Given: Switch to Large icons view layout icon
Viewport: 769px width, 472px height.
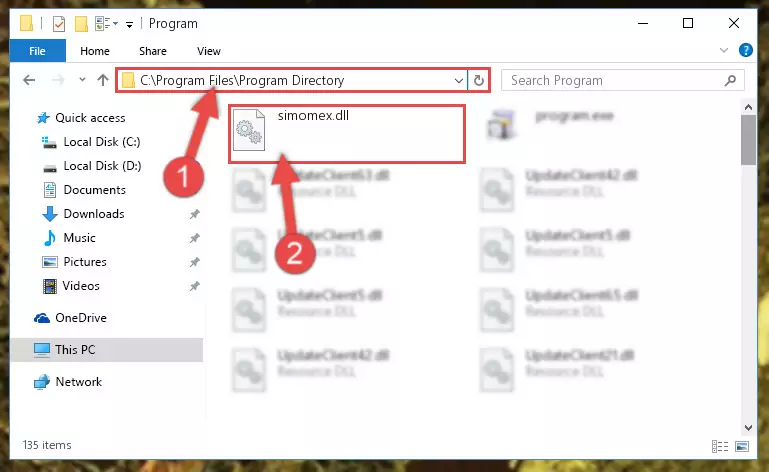Looking at the screenshot, I should click(742, 446).
